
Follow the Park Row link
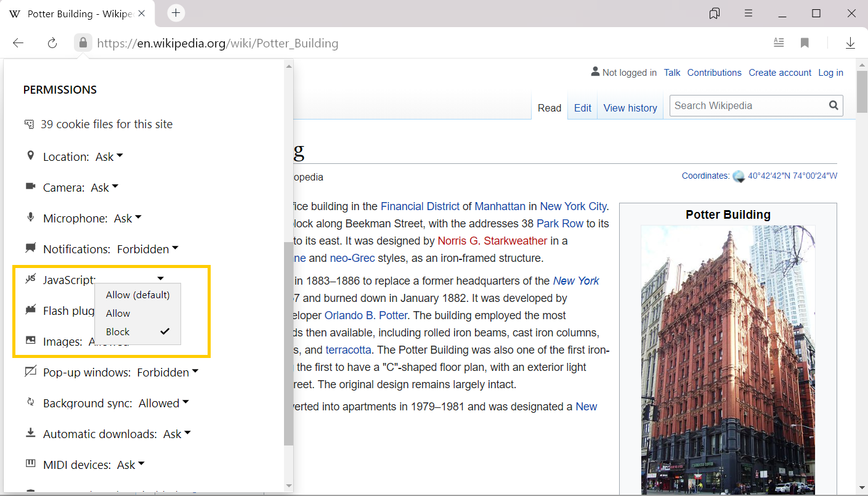(x=560, y=223)
